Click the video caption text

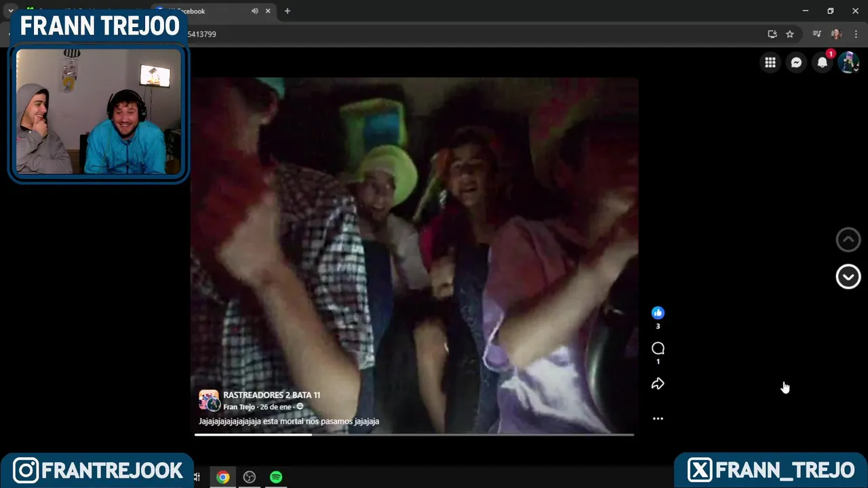click(289, 421)
